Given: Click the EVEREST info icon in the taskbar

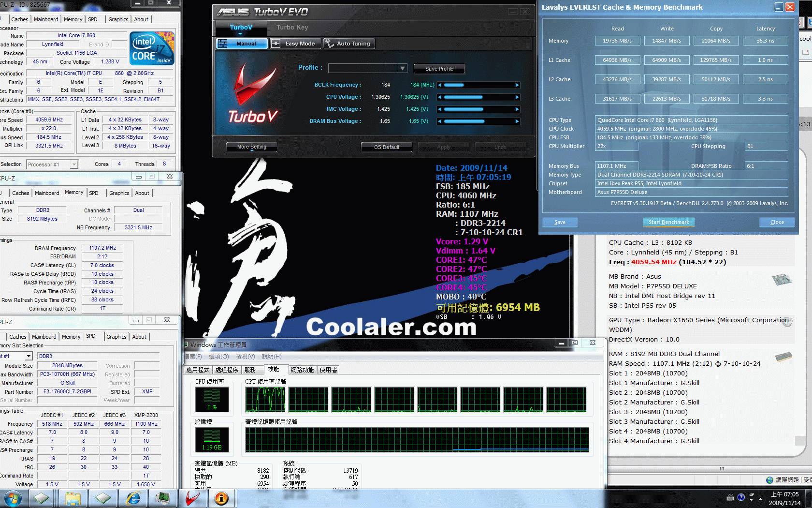Looking at the screenshot, I should point(221,498).
